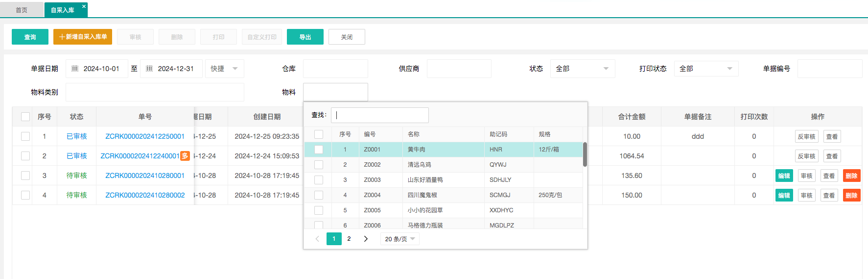This screenshot has width=868, height=279.
Task: Check the row for ZCRK0000202410280002
Action: [x=25, y=195]
